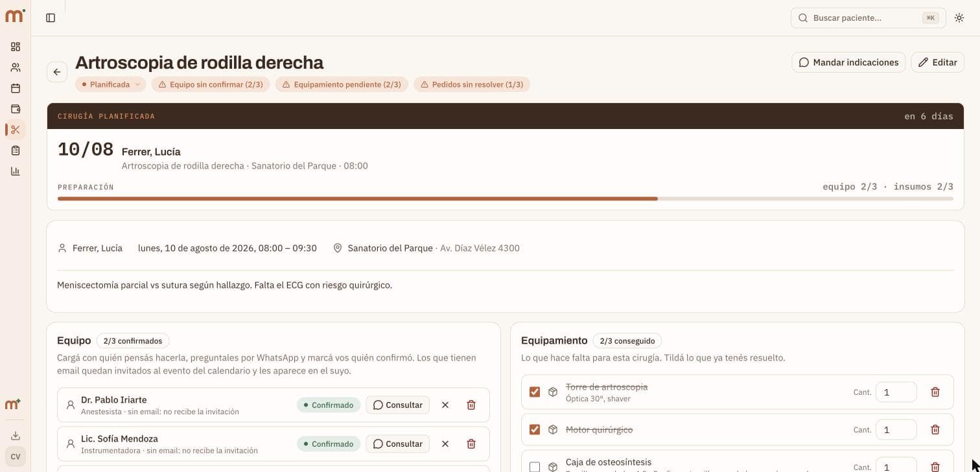This screenshot has width=980, height=472.
Task: Edit quantity field for Caja de osteosíntesis
Action: (x=896, y=466)
